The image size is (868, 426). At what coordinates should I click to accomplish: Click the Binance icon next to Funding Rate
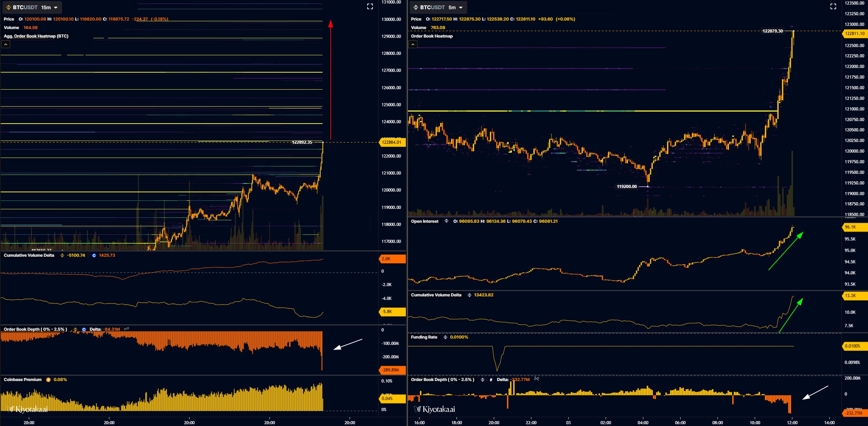446,337
